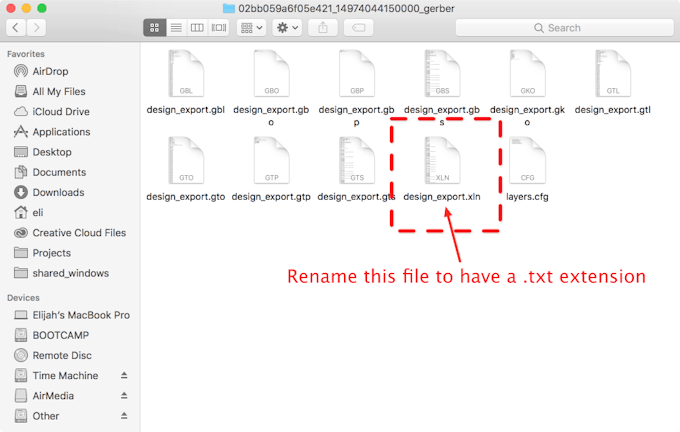Screen dimensions: 680x432
Task: Select the design_export.gbo file
Action: coord(271,88)
